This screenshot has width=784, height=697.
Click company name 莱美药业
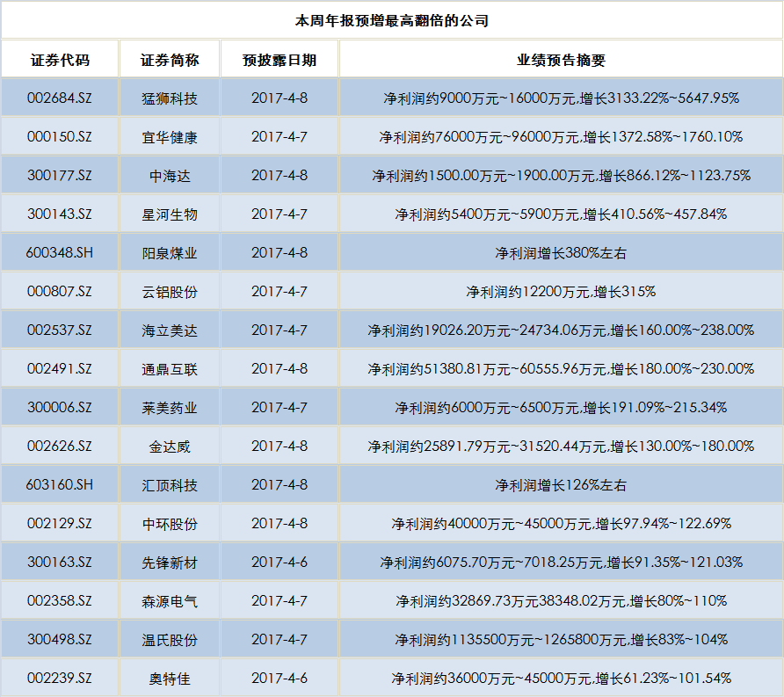point(170,408)
